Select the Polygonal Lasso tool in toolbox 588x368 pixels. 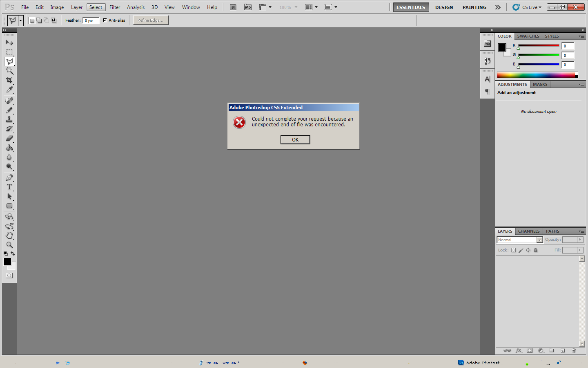click(9, 62)
